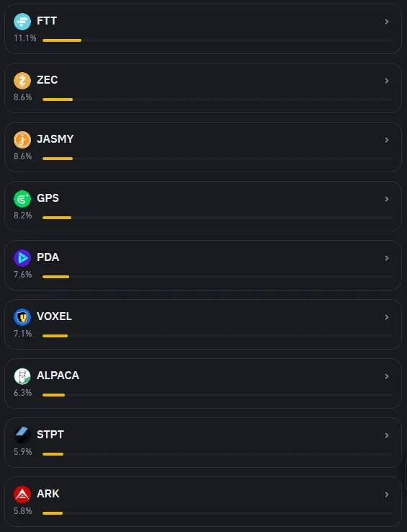Select the red ARK logo icon
This screenshot has width=407, height=532.
click(22, 494)
